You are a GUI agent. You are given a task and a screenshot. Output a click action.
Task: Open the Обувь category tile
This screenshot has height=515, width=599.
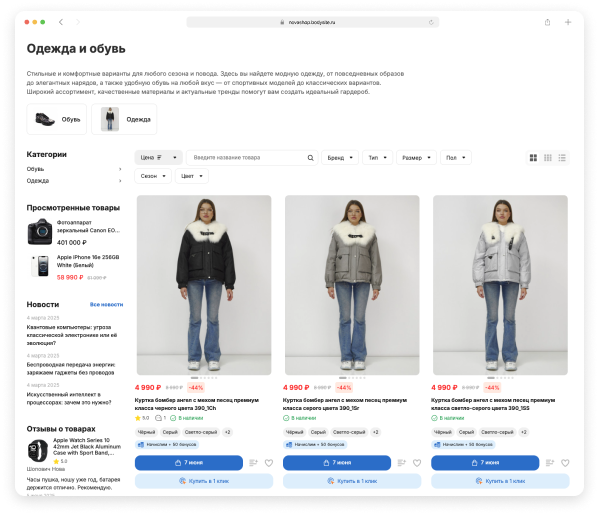point(57,119)
